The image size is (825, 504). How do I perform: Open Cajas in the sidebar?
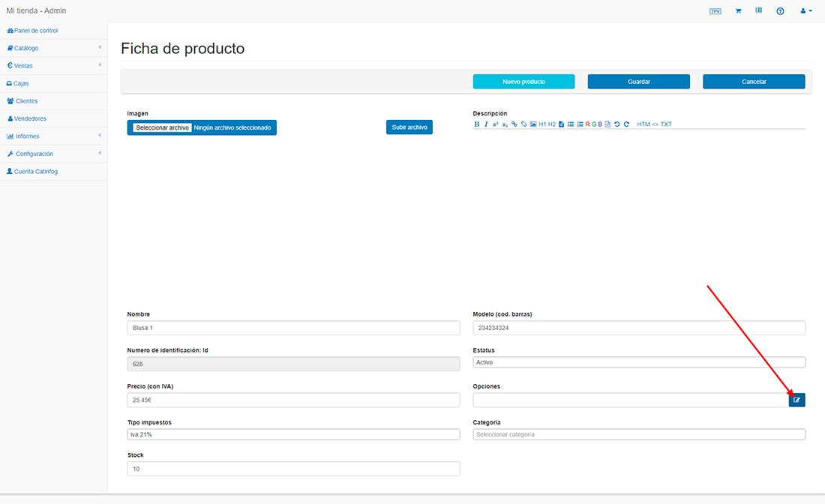click(x=54, y=83)
